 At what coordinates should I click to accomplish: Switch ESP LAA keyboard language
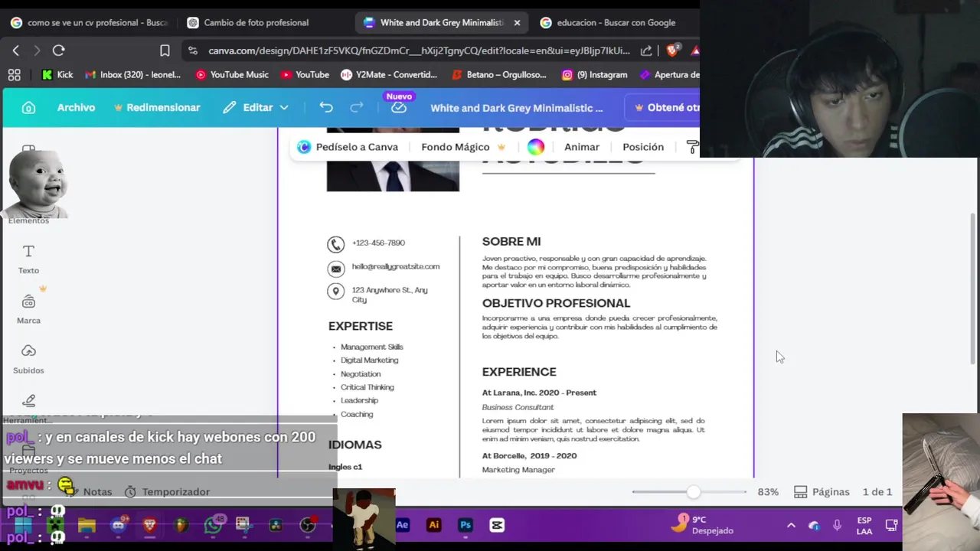click(x=864, y=525)
